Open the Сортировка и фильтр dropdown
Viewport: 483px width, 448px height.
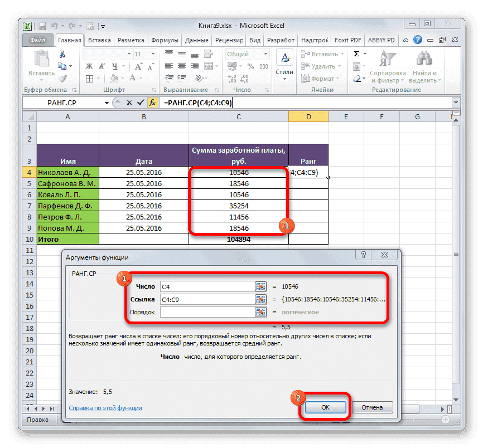(x=388, y=65)
